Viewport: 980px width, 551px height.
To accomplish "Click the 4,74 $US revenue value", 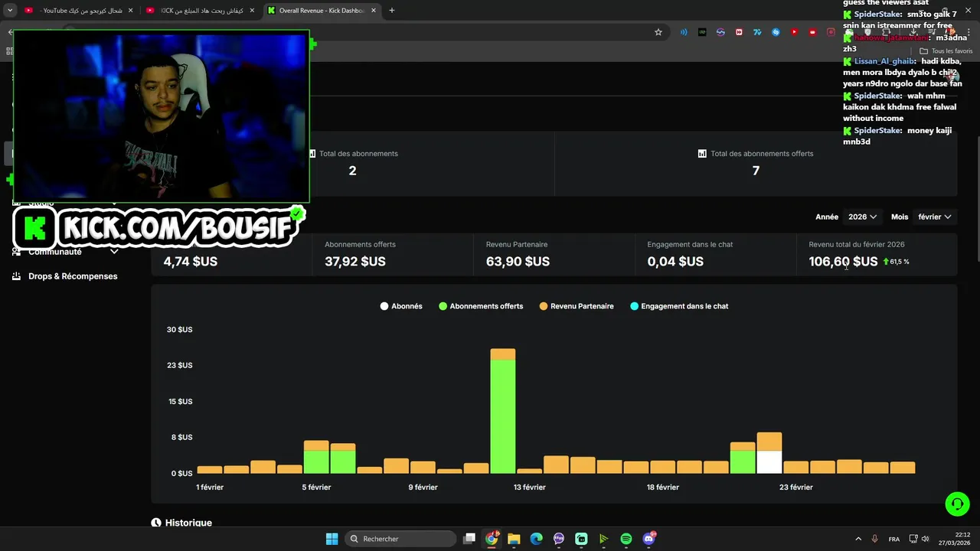I will coord(191,262).
